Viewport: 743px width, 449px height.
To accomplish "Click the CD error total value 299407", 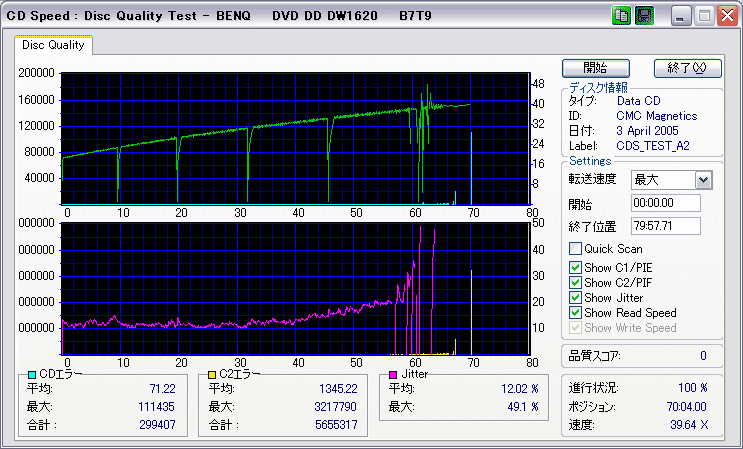I will [157, 425].
